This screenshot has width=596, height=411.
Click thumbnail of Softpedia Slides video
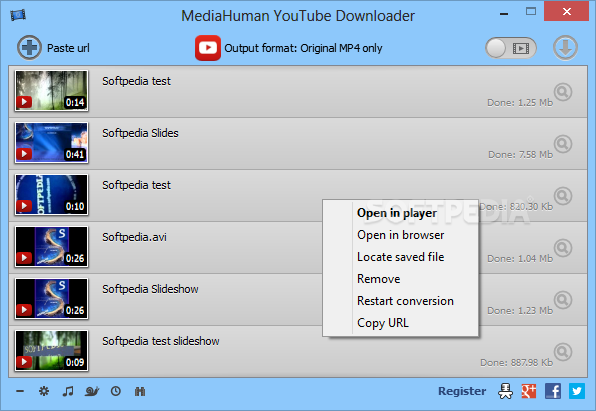coord(51,143)
